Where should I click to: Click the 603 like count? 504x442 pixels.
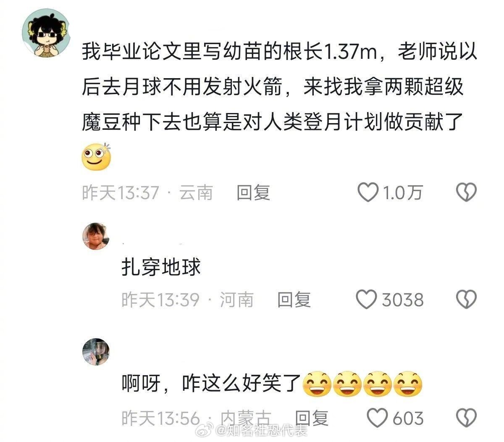click(x=408, y=418)
